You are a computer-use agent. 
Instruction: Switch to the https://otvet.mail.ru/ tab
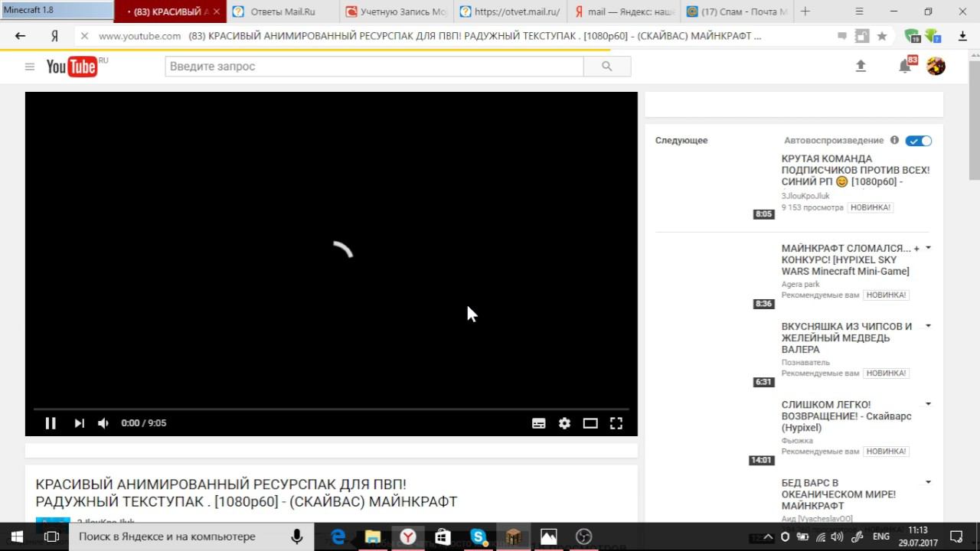(x=510, y=11)
